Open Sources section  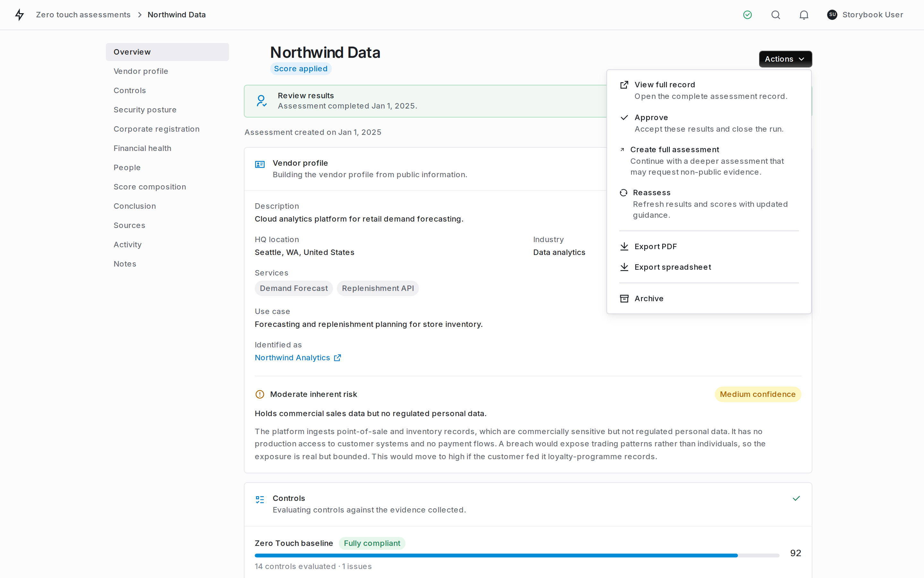click(x=167, y=225)
